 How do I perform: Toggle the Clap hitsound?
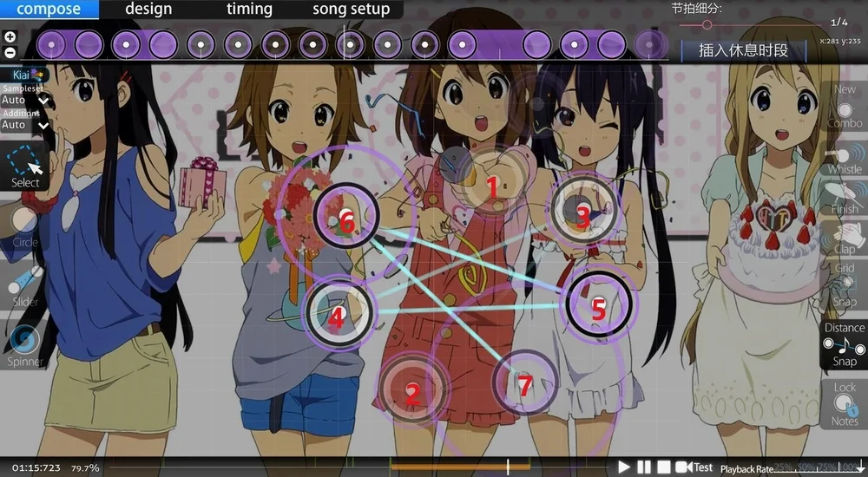coord(845,238)
